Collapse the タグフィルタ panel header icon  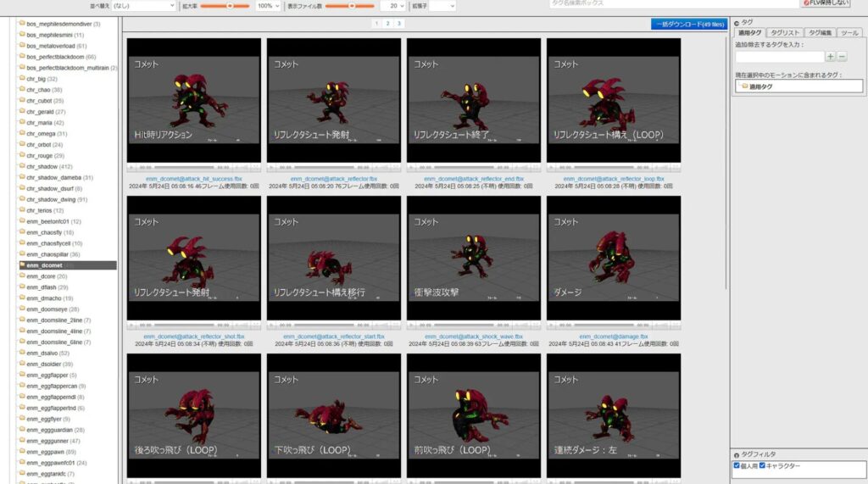point(736,454)
